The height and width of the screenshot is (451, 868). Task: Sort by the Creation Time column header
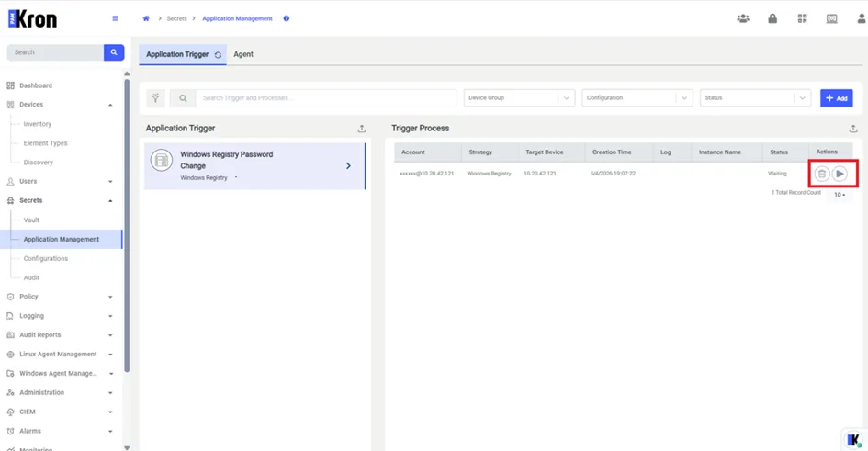[x=612, y=152]
